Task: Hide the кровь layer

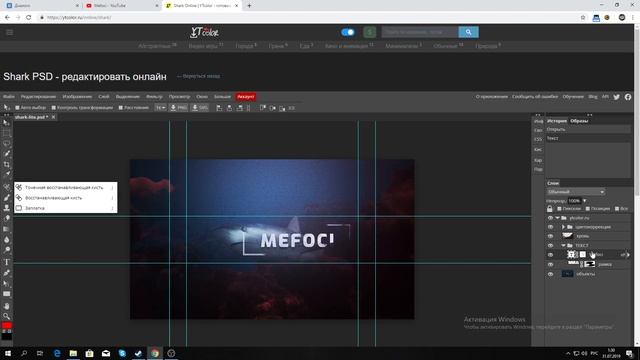Action: pyautogui.click(x=550, y=236)
